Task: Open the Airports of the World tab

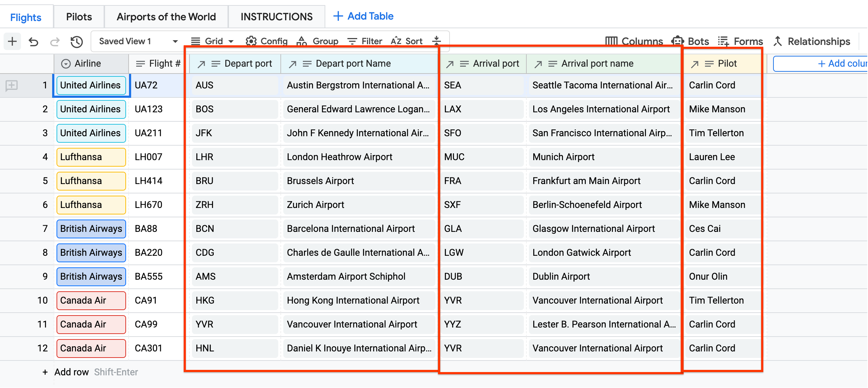Action: coord(166,17)
